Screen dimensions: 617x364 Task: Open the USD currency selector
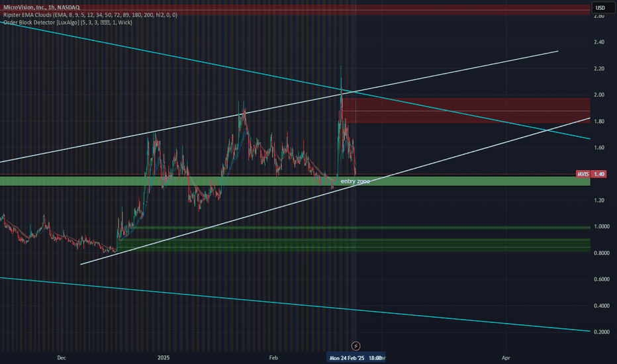click(603, 7)
